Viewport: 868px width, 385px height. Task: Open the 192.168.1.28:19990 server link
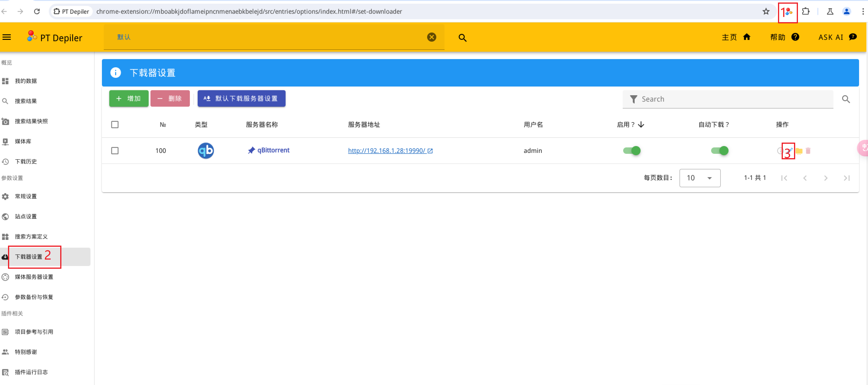point(390,151)
